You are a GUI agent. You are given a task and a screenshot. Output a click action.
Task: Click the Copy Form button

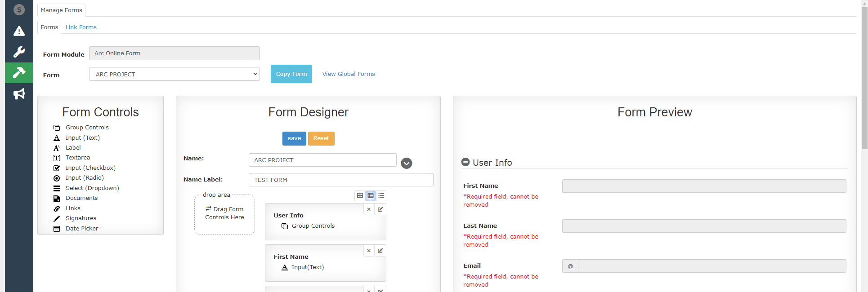(x=291, y=74)
